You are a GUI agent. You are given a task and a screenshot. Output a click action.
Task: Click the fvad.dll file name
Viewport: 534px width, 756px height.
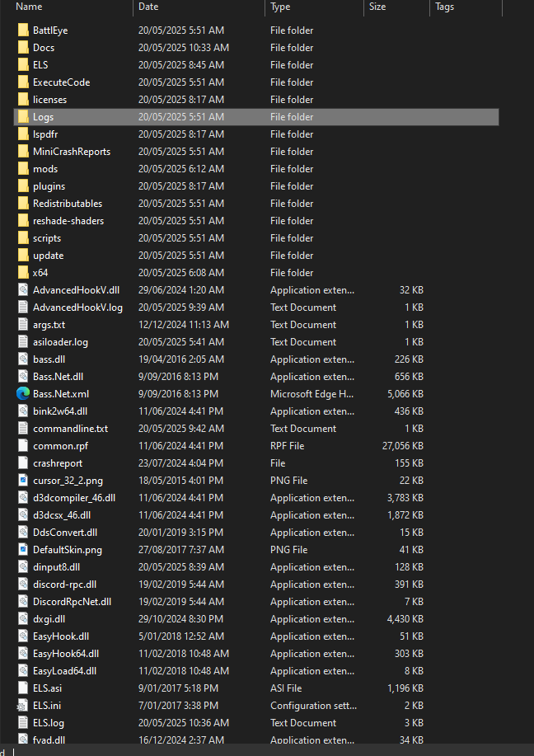point(49,740)
